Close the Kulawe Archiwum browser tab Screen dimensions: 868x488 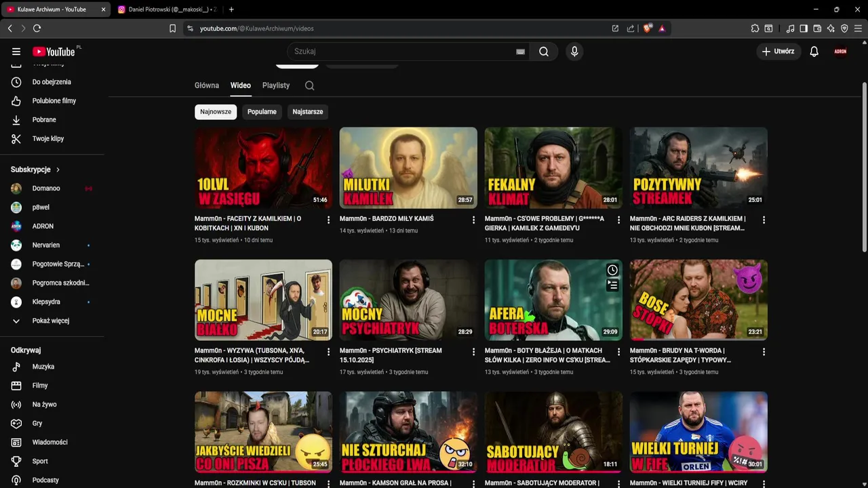[x=103, y=9]
